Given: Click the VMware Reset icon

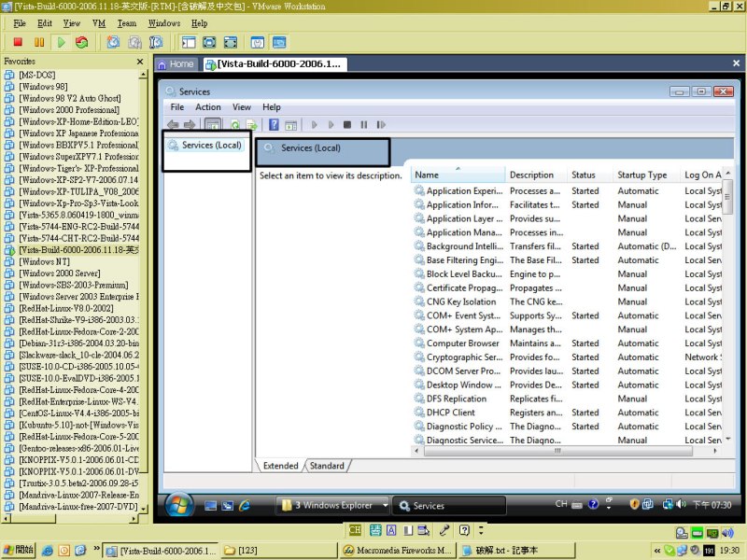Looking at the screenshot, I should (82, 42).
